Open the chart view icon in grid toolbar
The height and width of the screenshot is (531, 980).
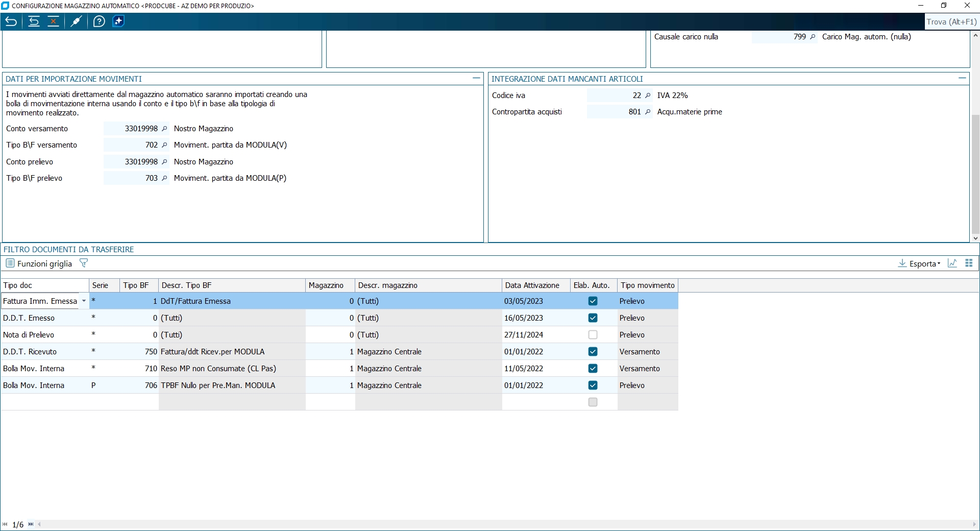pos(952,263)
